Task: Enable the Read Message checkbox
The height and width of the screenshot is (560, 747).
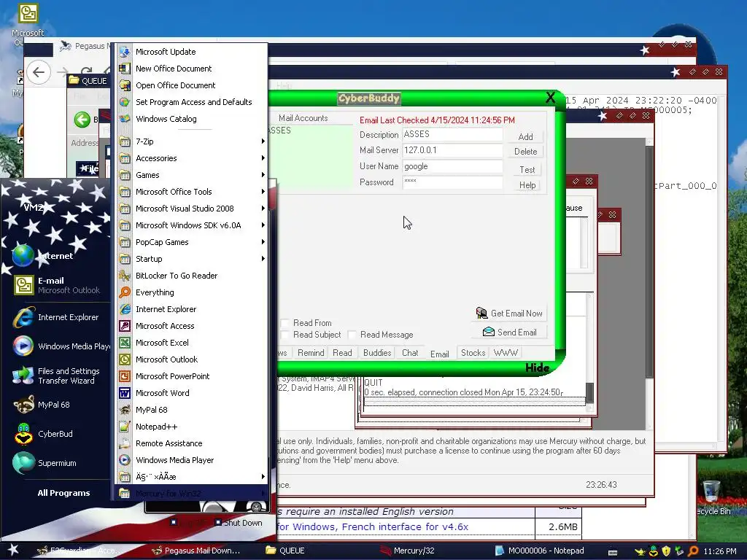Action: 352,335
